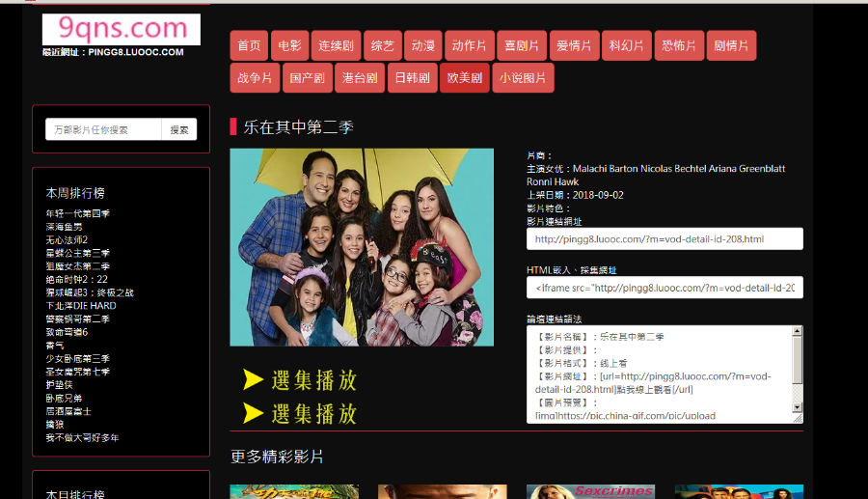
Task: Click inside the 論壇連結語法 text area
Action: [659, 374]
